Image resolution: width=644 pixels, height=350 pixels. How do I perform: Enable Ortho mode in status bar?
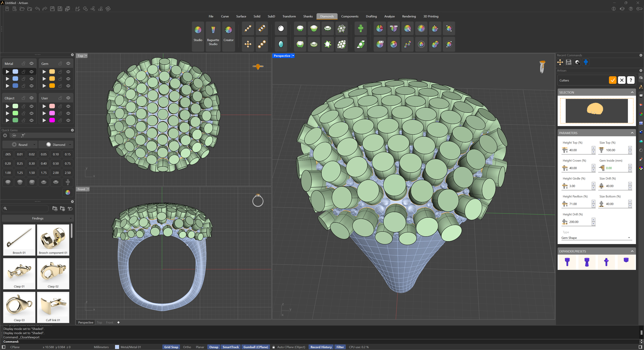(187, 347)
